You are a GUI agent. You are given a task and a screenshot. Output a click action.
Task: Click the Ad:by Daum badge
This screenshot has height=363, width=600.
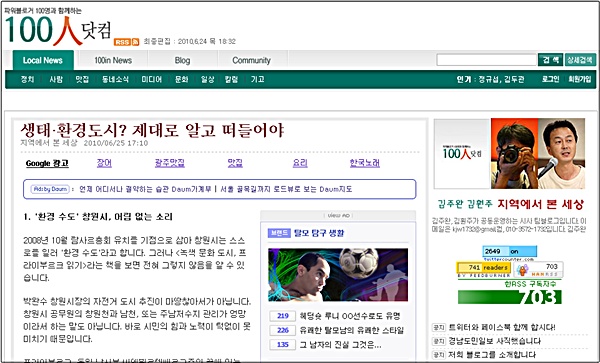[50, 189]
